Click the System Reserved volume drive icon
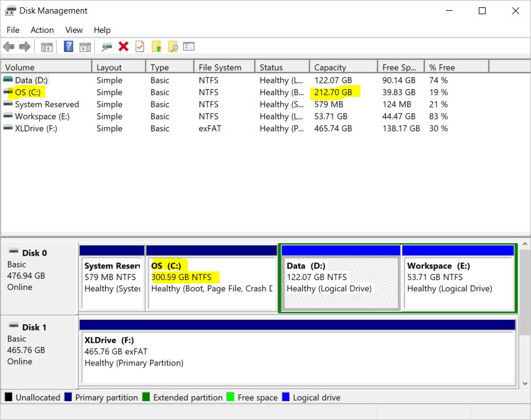This screenshot has width=531, height=420. [x=8, y=104]
